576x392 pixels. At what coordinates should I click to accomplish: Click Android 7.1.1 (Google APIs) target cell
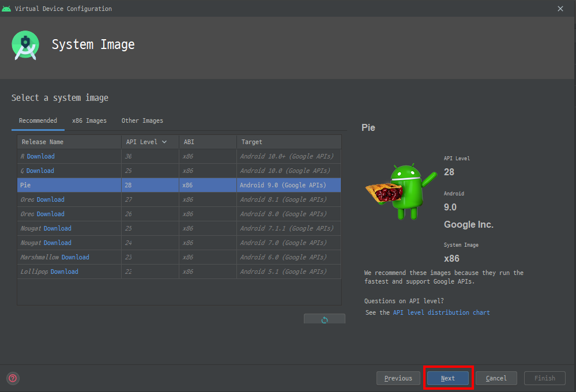click(289, 228)
